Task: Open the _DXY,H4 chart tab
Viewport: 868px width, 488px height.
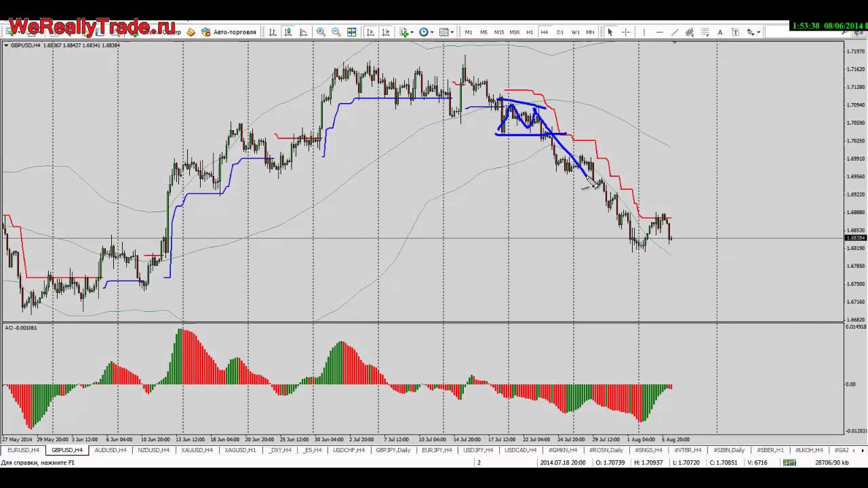Action: [x=279, y=450]
